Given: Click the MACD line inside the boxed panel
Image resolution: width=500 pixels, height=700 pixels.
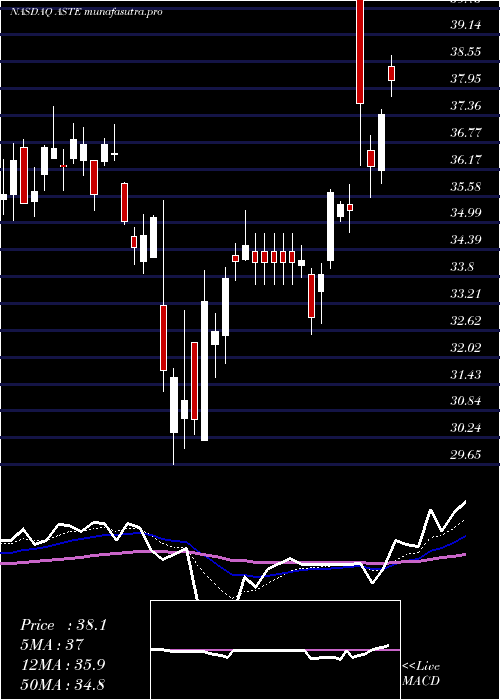Looking at the screenshot, I should (270, 652).
